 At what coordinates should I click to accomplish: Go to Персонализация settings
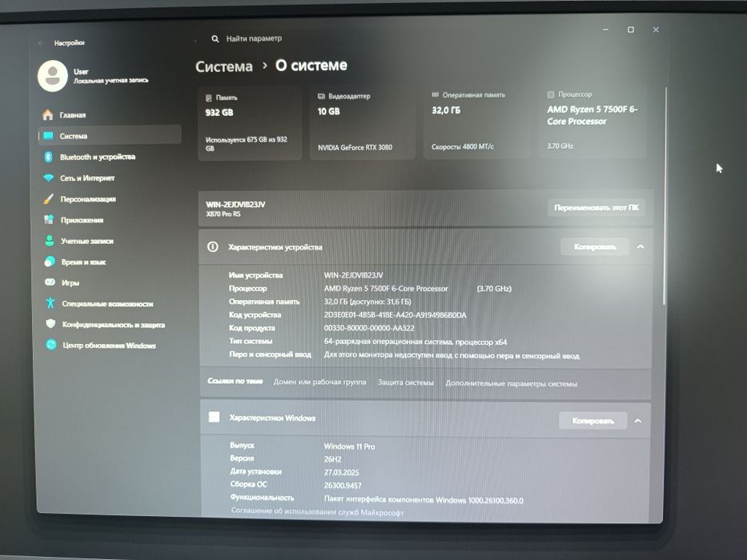tap(110, 198)
